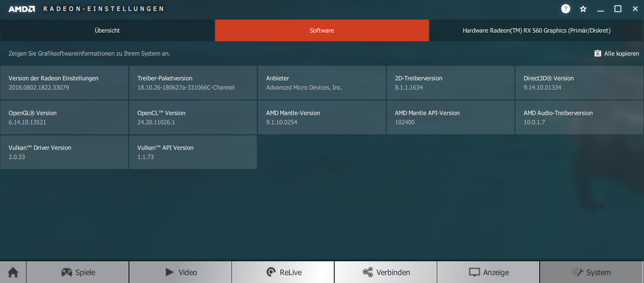Open the ReLive section
The height and width of the screenshot is (283, 644).
283,272
